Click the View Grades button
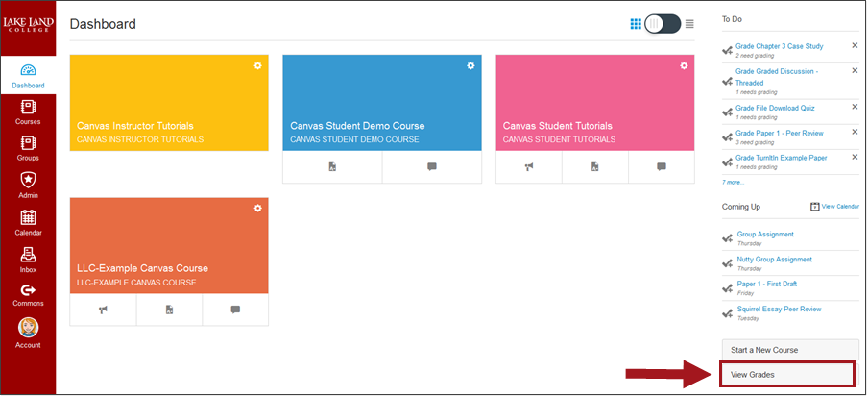The image size is (868, 397). [x=787, y=374]
